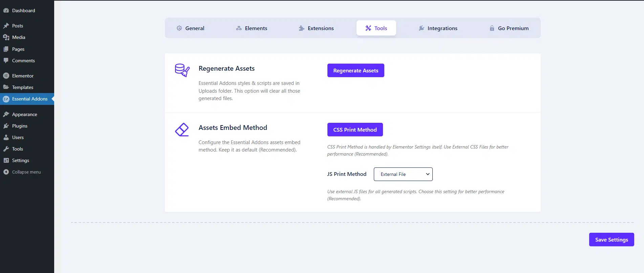644x273 pixels.
Task: Click the Integrations plug icon
Action: (422, 28)
